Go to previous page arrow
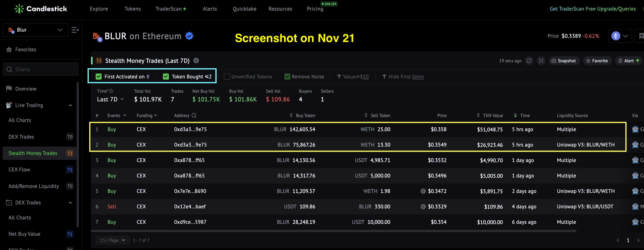Screen dimensions: 644x250 (x=617, y=240)
